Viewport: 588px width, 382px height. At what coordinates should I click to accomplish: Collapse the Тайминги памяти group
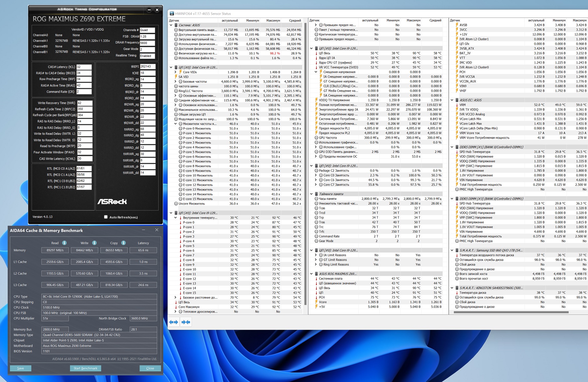click(311, 194)
